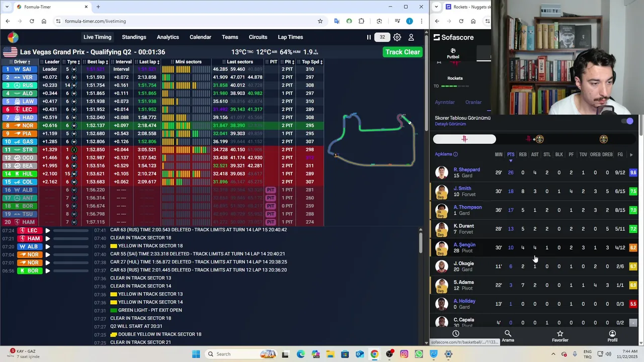Go to the Calendar page

coord(200,37)
